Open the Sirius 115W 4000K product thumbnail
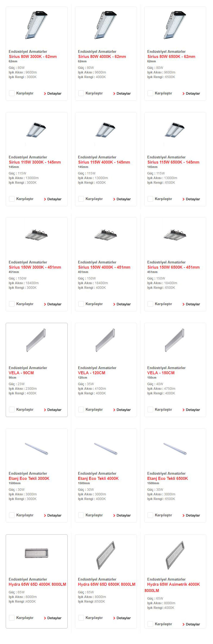 (106, 130)
